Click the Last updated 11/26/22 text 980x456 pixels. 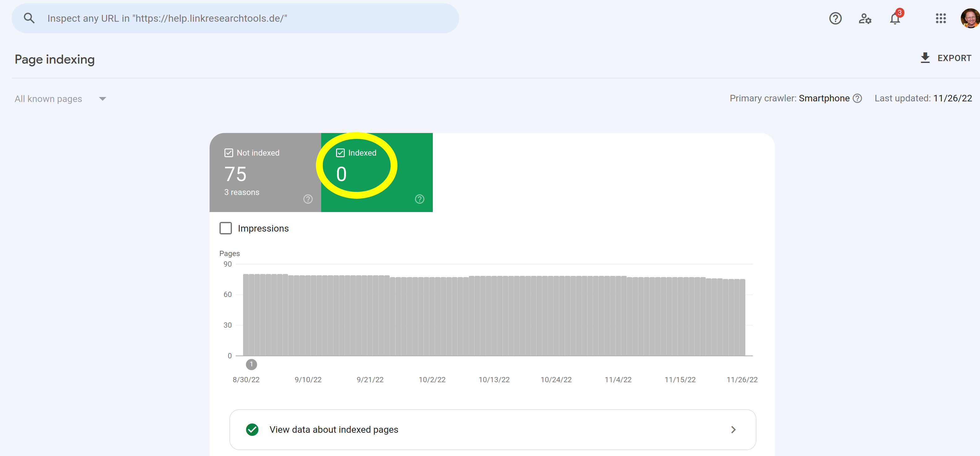[x=923, y=99]
